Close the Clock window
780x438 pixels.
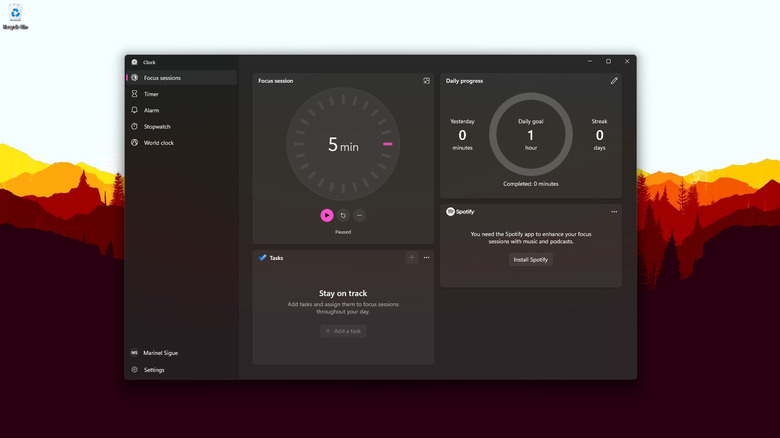coord(627,61)
